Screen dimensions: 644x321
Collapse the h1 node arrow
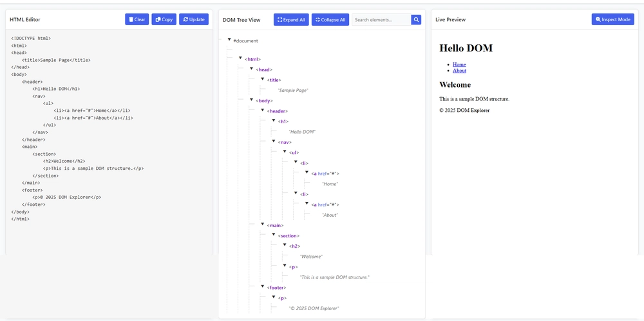[x=274, y=120]
